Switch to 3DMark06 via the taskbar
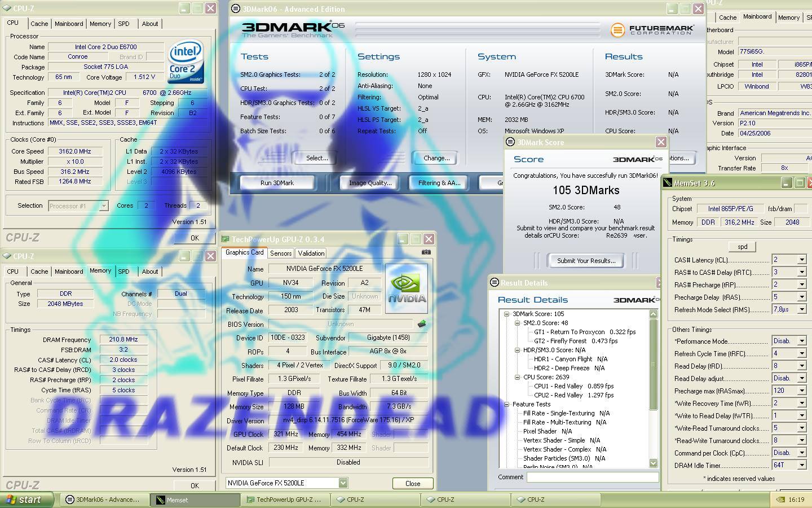This screenshot has width=812, height=508. pos(105,500)
